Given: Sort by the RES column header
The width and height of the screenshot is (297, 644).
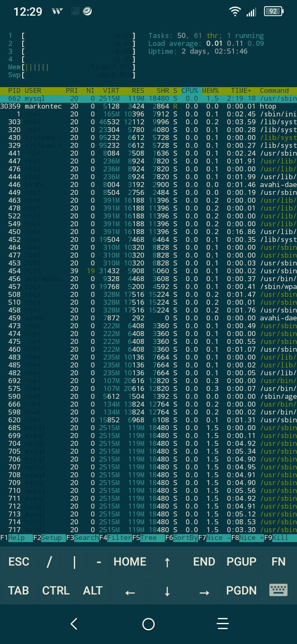Looking at the screenshot, I should [138, 91].
